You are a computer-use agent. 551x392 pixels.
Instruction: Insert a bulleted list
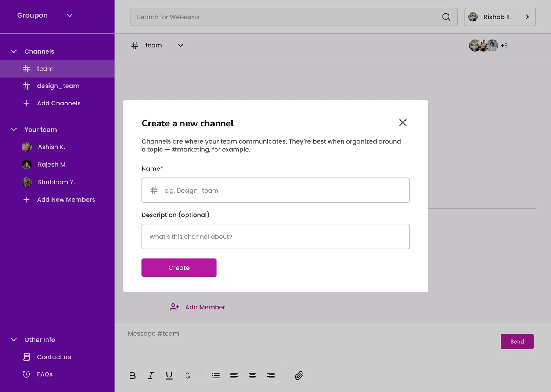coord(216,375)
